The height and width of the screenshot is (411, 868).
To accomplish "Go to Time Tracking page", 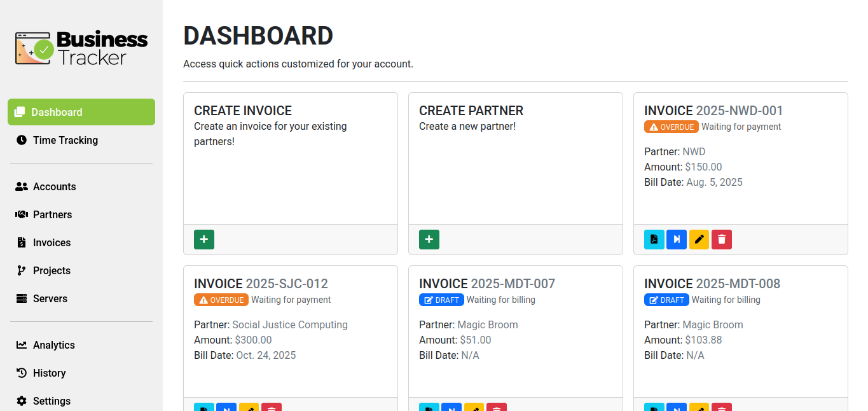I will (x=65, y=140).
